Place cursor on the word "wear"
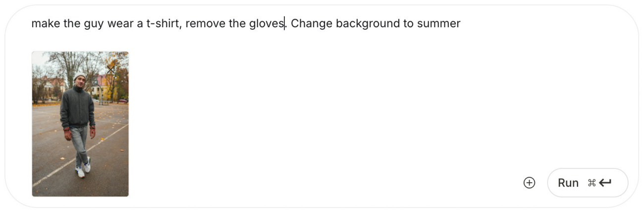This screenshot has width=644, height=212. pos(120,23)
